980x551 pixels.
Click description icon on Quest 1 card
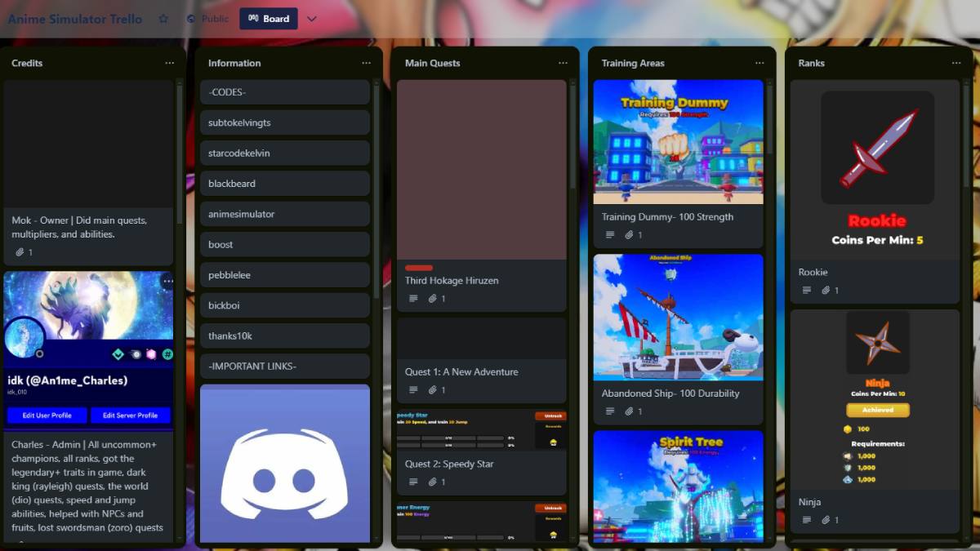pos(413,390)
